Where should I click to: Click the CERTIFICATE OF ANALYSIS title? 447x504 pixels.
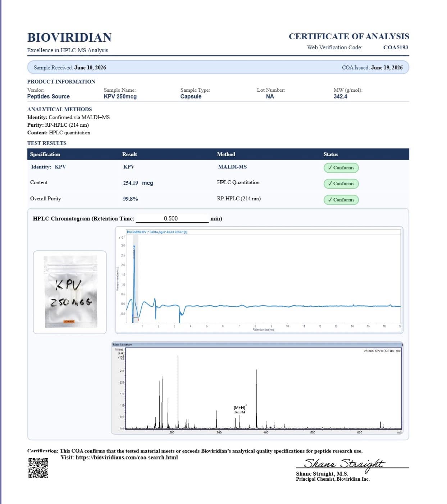pyautogui.click(x=349, y=36)
